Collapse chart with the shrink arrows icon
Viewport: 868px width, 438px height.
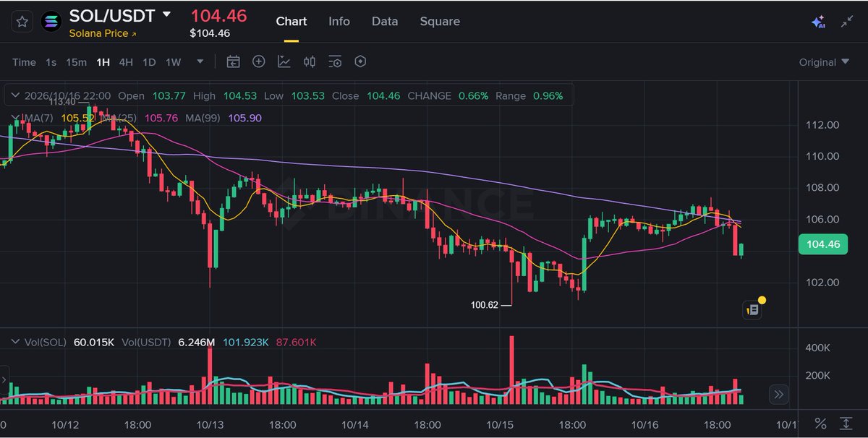coord(847,22)
